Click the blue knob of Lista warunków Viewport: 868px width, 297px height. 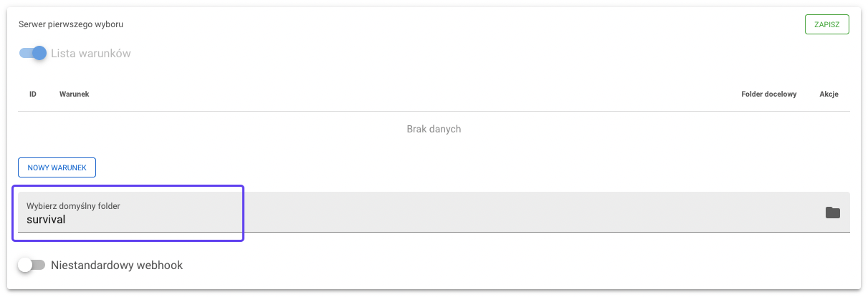point(39,53)
